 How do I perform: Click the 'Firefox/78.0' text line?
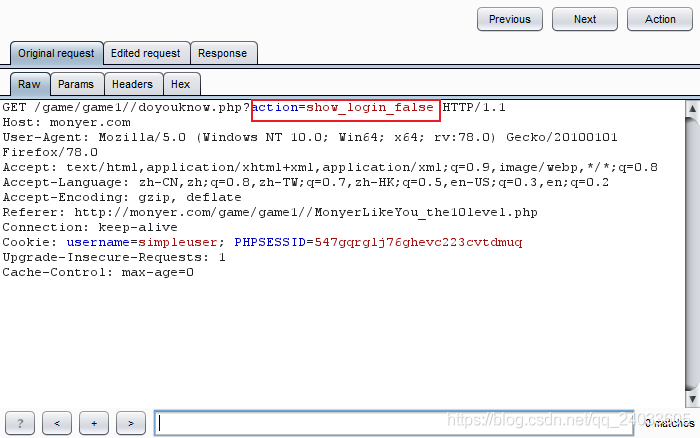(50, 152)
